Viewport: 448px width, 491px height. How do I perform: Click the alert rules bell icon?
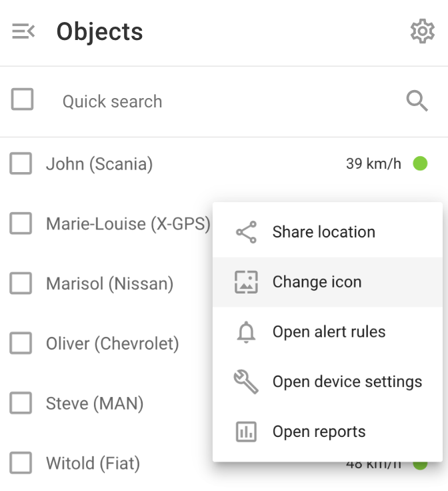(x=246, y=332)
